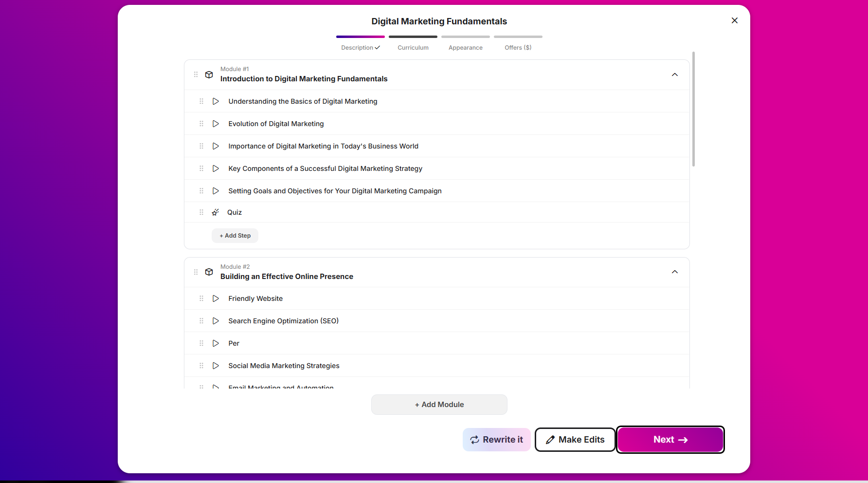The width and height of the screenshot is (868, 483).
Task: Click the + Add Step button
Action: 235,236
